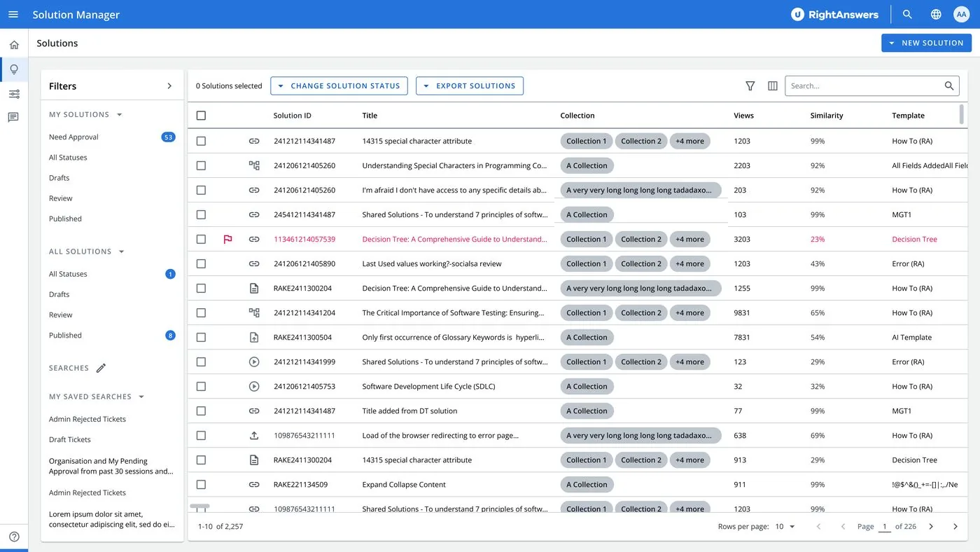The height and width of the screenshot is (552, 980).
Task: Click the table vertical scrollbar
Action: 961,114
